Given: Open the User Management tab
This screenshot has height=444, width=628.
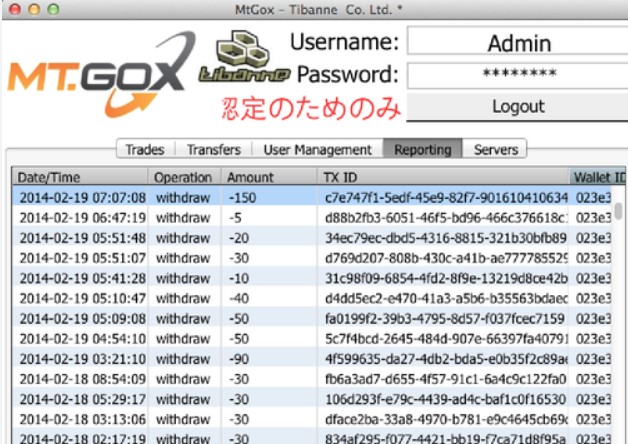Looking at the screenshot, I should pos(317,149).
